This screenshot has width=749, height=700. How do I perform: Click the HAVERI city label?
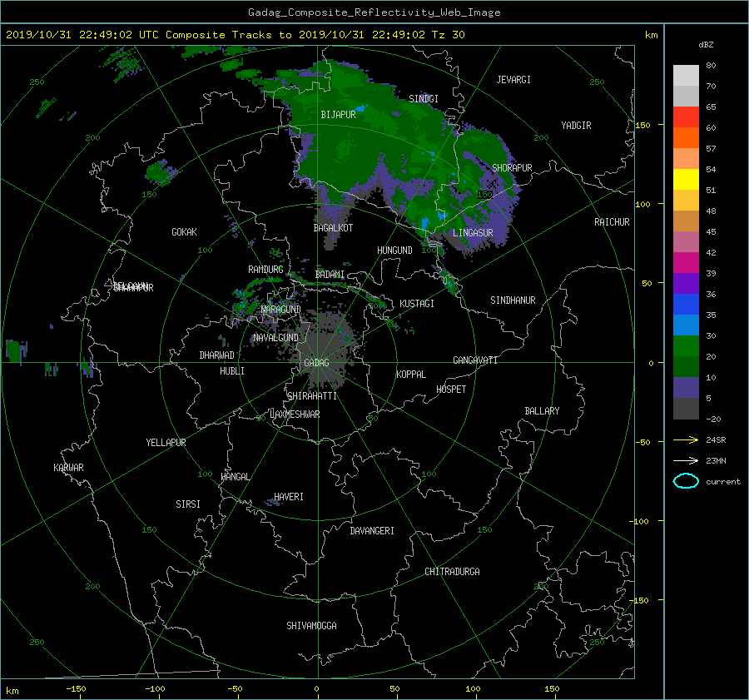289,497
